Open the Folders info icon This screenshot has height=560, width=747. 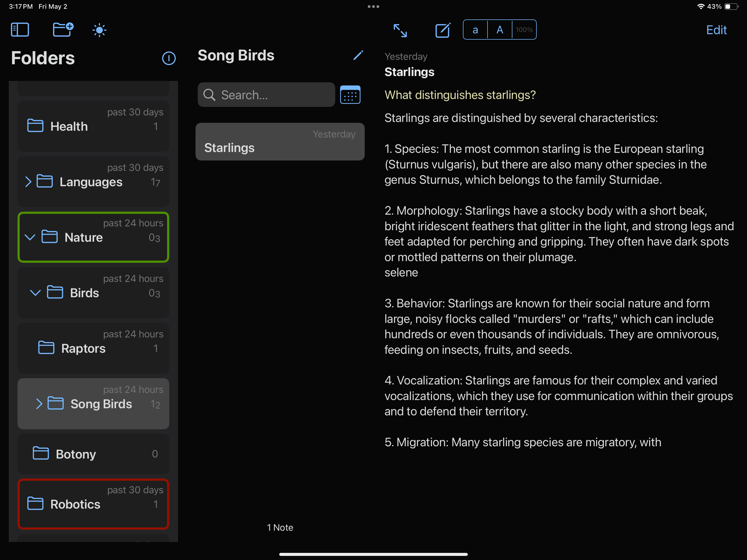(x=168, y=58)
